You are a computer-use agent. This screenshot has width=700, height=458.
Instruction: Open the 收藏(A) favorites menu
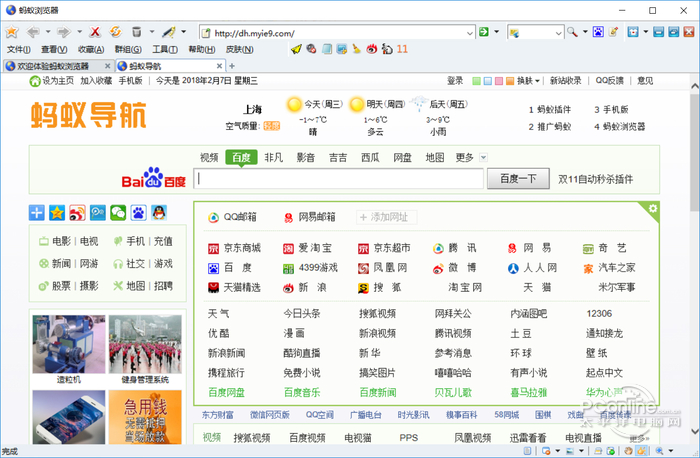point(91,49)
